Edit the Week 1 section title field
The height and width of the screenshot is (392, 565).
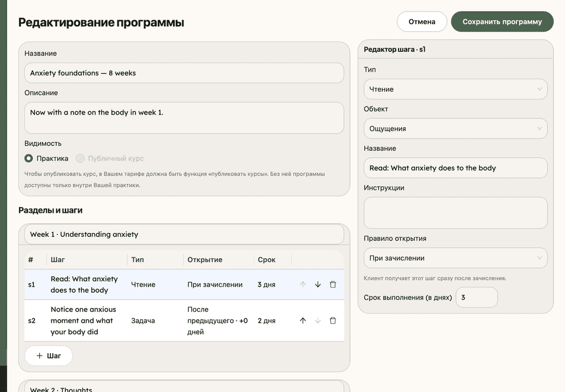point(184,235)
